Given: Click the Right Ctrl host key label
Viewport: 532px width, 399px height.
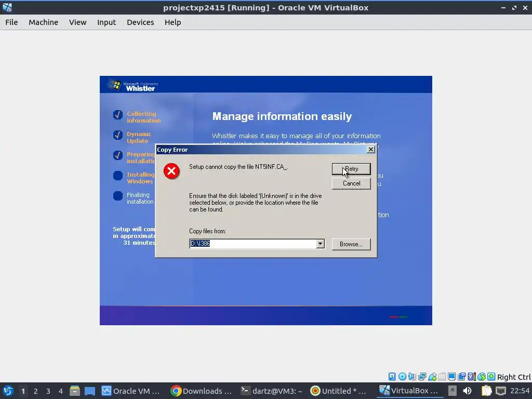Looking at the screenshot, I should click(x=514, y=377).
